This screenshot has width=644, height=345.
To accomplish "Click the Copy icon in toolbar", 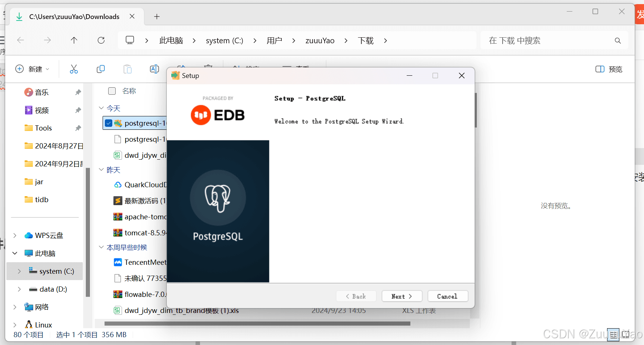I will pyautogui.click(x=101, y=69).
